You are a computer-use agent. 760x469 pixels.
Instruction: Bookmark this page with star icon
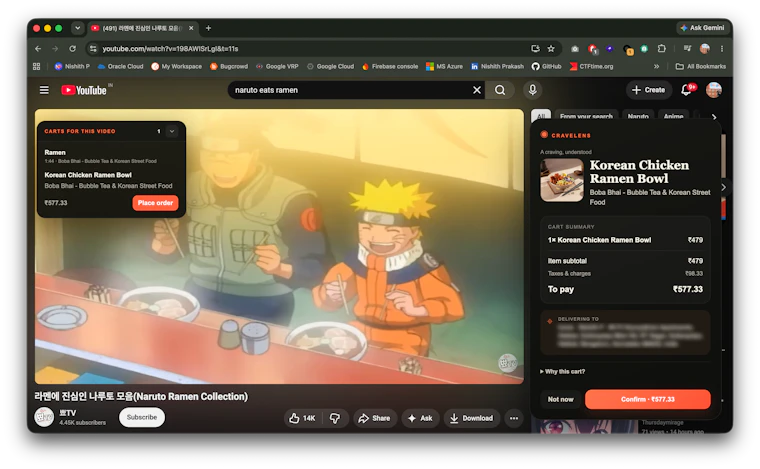click(x=551, y=48)
